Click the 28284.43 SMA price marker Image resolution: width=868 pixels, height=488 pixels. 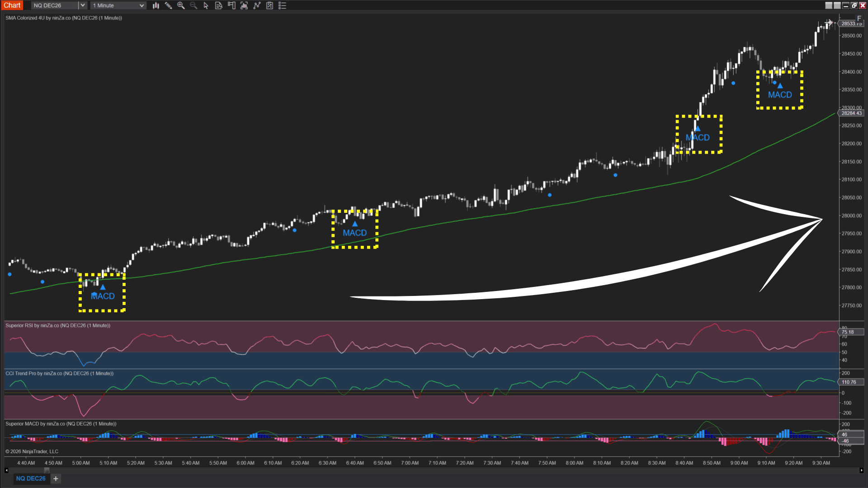(x=851, y=113)
